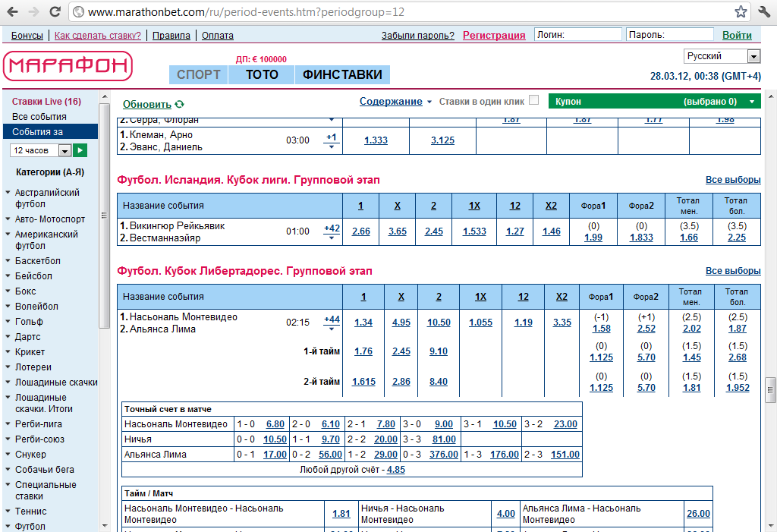Select Ставки Live (16) in sidebar

coord(46,101)
